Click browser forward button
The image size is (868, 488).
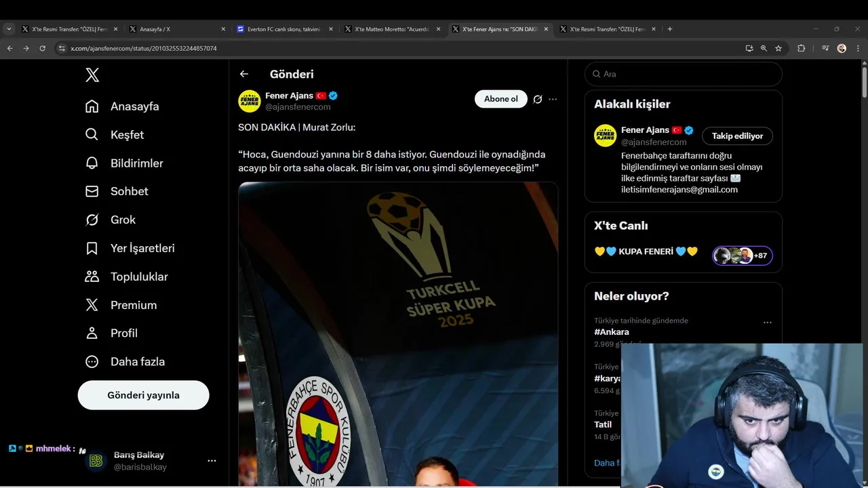tap(26, 48)
